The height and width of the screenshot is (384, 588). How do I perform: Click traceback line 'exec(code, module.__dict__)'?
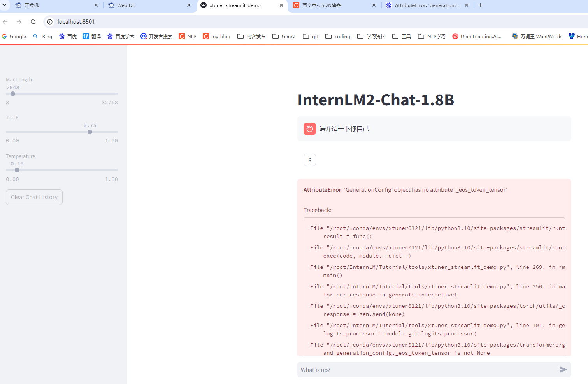click(367, 256)
